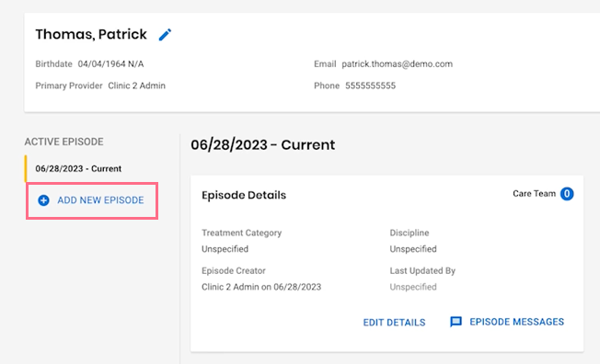Viewport: 600px width, 364px height.
Task: Click Last Updated By value Unspecified
Action: pyautogui.click(x=413, y=287)
